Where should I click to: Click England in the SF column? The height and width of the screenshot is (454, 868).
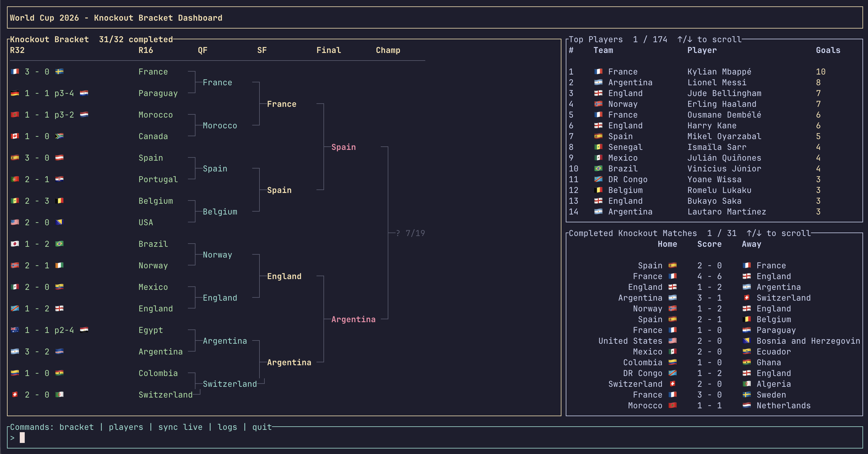click(x=284, y=276)
